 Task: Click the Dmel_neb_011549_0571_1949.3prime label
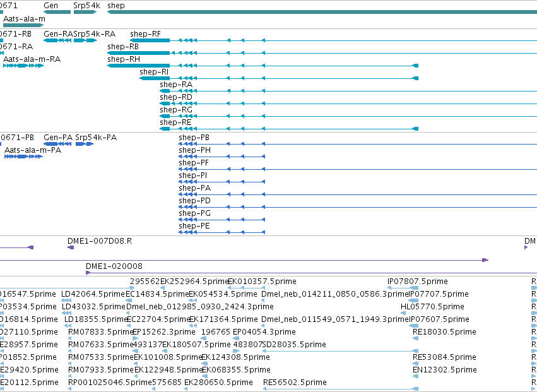click(x=334, y=319)
